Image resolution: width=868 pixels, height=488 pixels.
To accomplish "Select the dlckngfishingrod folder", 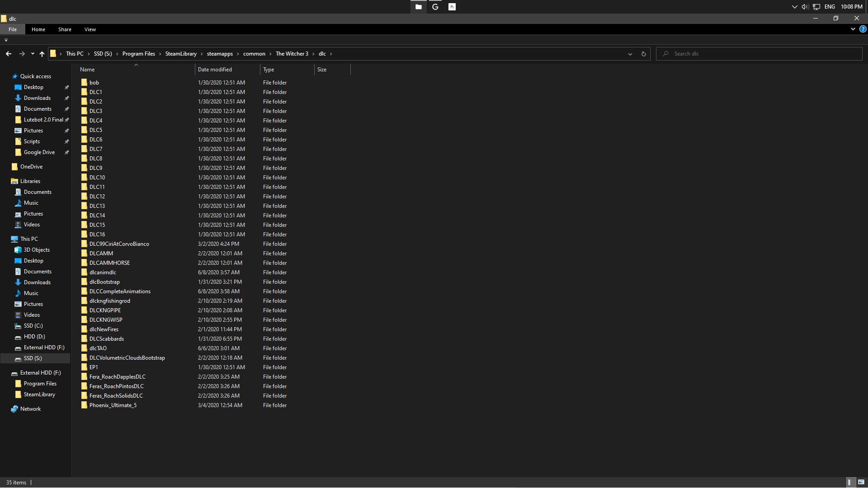I will pyautogui.click(x=109, y=301).
